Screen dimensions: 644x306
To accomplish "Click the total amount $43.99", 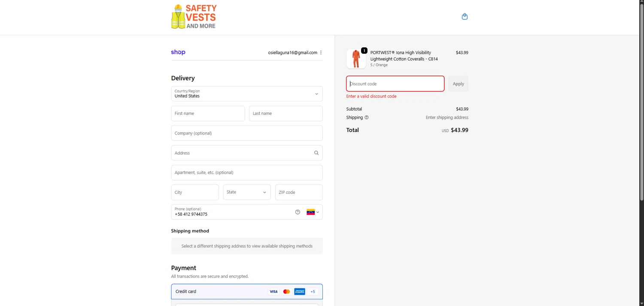I will point(459,130).
